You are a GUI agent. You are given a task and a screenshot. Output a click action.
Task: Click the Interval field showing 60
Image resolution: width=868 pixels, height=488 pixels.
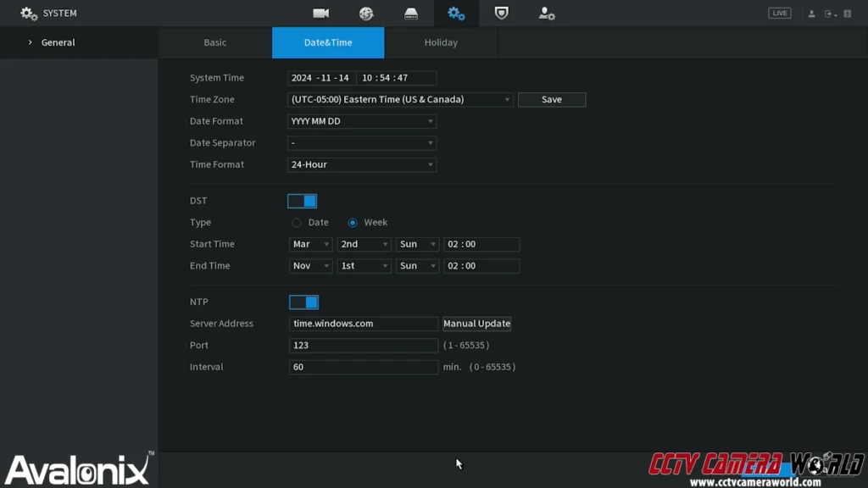363,367
